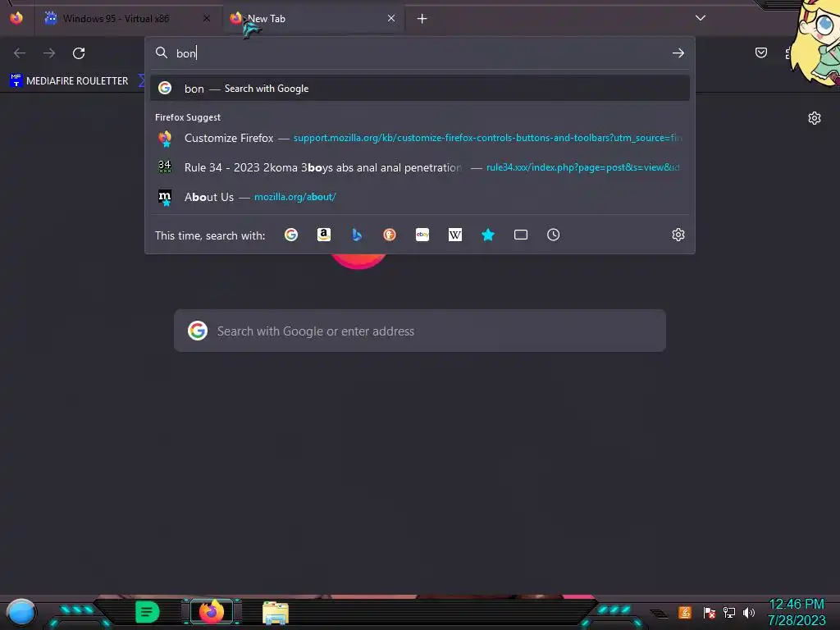Search history with clock icon

click(x=554, y=235)
